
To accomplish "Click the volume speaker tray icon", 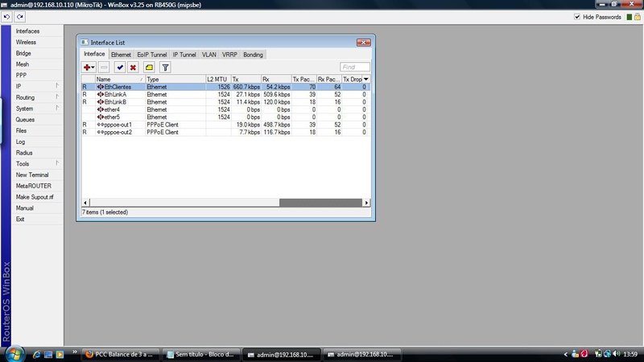I will 616,354.
